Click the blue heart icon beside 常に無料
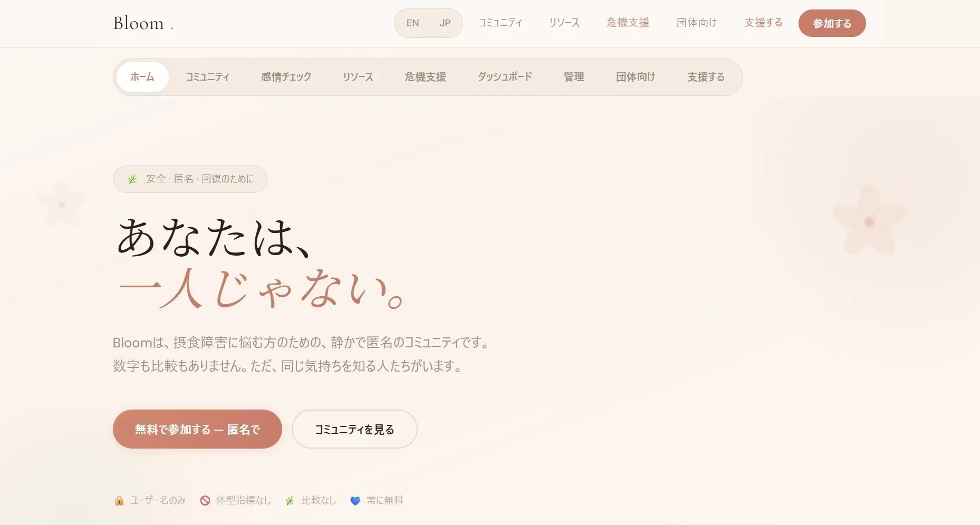This screenshot has width=980, height=525. pos(355,500)
